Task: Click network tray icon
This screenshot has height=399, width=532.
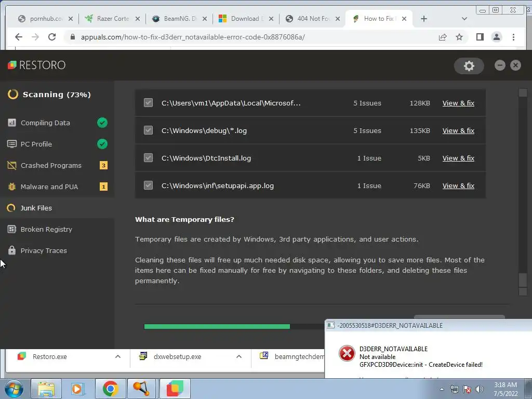Action: [454, 389]
